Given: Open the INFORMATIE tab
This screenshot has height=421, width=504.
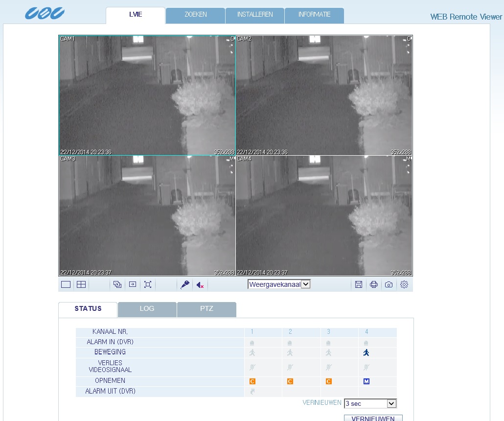Looking at the screenshot, I should coord(314,16).
